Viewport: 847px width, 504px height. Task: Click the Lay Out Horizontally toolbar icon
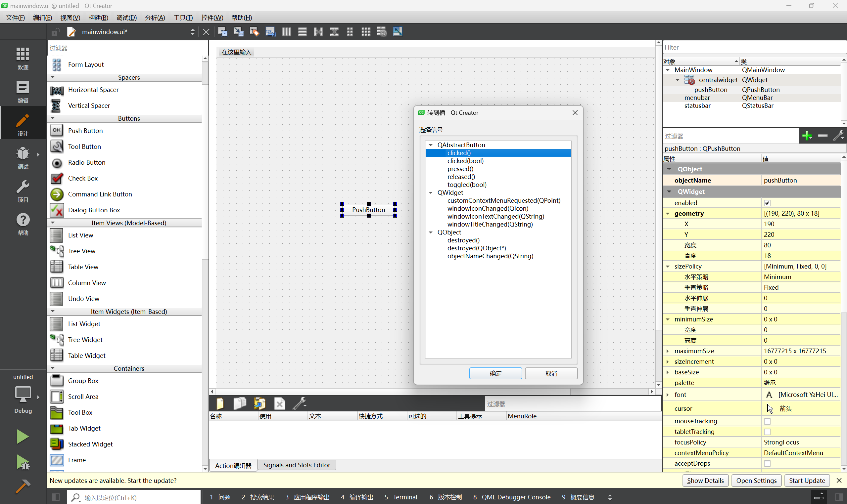click(x=286, y=32)
